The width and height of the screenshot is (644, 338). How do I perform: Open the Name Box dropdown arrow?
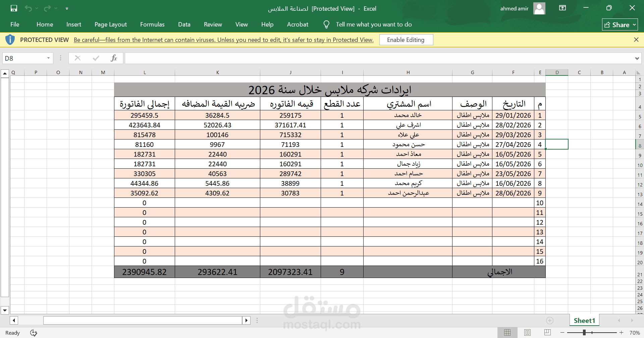tap(49, 58)
